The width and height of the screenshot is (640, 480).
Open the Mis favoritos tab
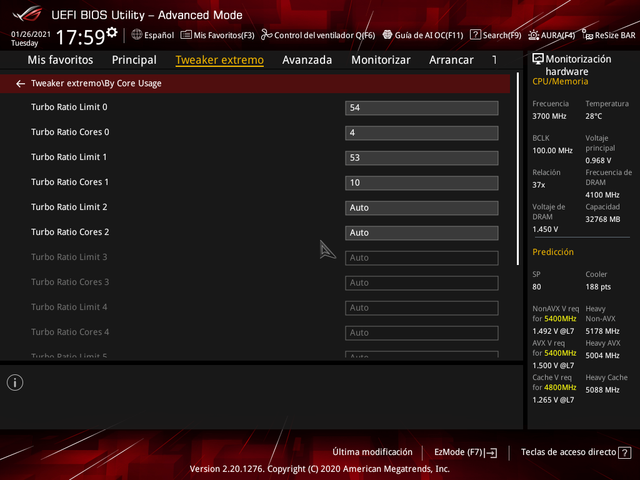pyautogui.click(x=60, y=60)
